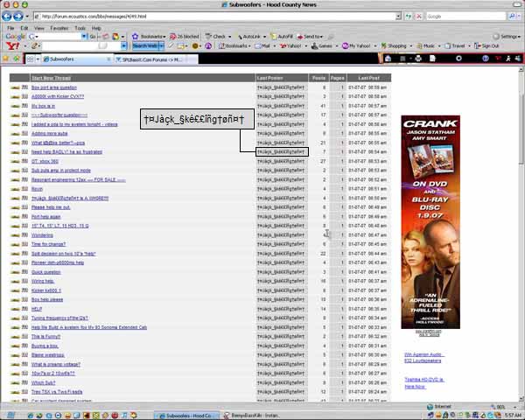The width and height of the screenshot is (525, 420).
Task: Open thread 'Sub puts amp in protect mode'
Action: click(61, 171)
